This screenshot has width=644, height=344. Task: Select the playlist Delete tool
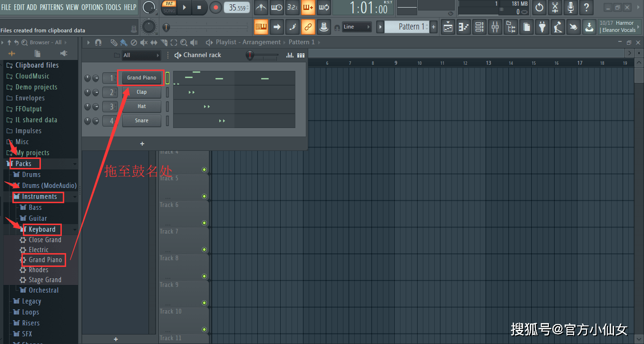click(134, 42)
